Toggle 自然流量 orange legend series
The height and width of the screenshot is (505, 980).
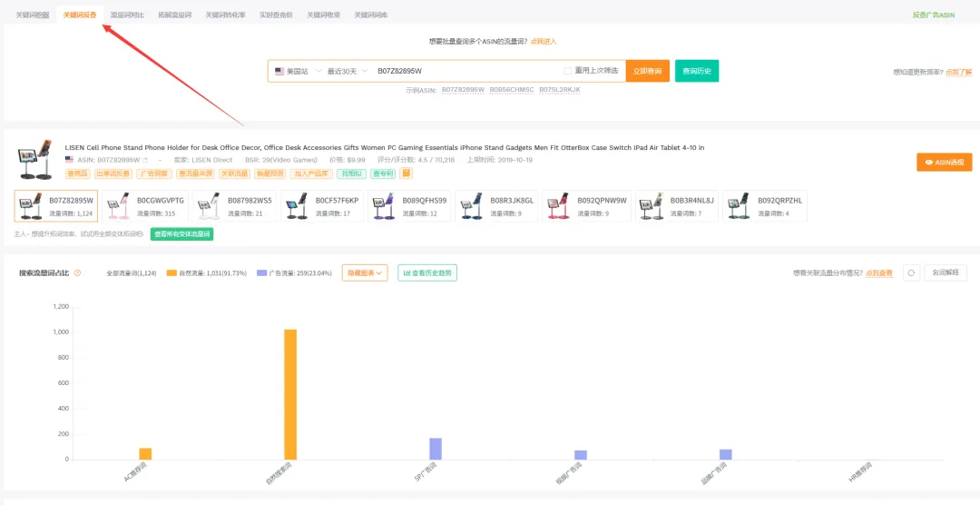tap(206, 273)
